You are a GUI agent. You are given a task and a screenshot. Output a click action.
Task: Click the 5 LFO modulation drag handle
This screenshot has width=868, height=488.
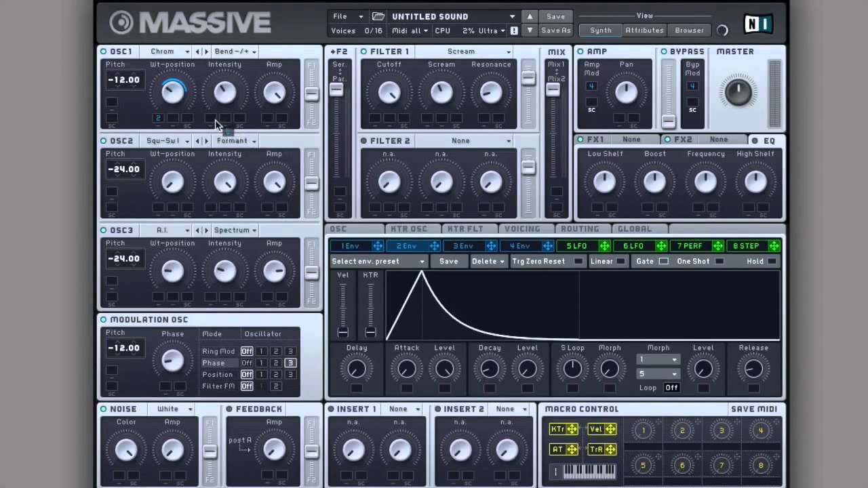click(x=604, y=246)
